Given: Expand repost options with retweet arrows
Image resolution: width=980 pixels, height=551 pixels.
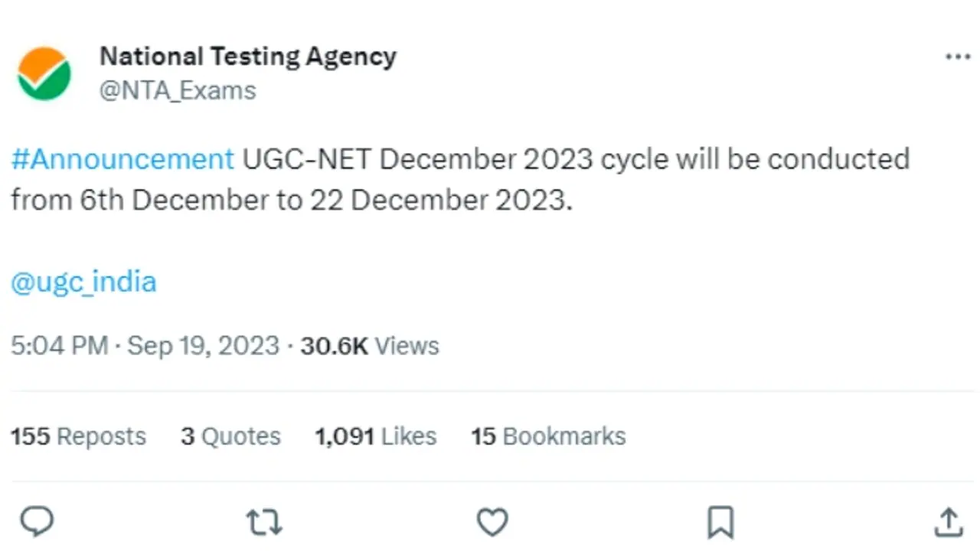Looking at the screenshot, I should coord(263,521).
